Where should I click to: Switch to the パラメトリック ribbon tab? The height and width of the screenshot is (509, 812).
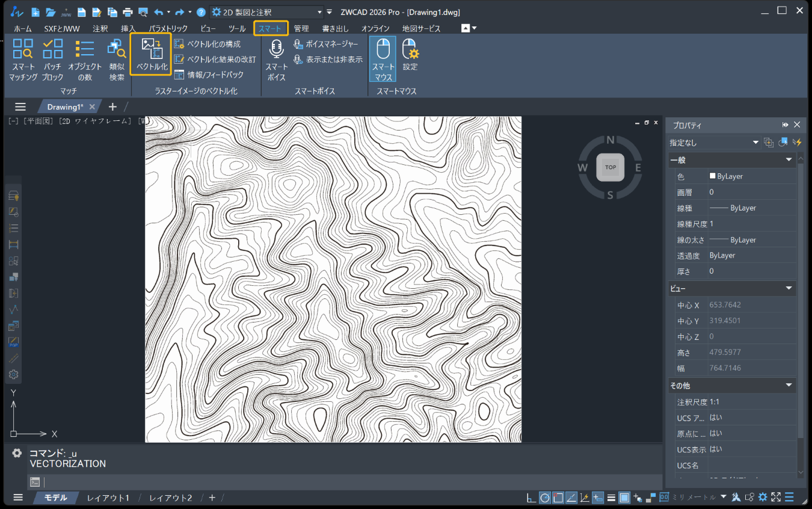click(168, 28)
